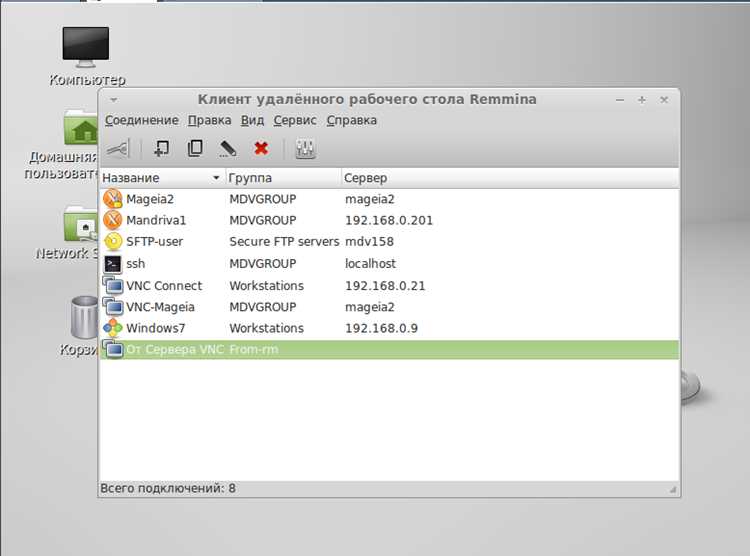Click the VNC Connect row icon
This screenshot has width=750, height=556.
pyautogui.click(x=113, y=285)
